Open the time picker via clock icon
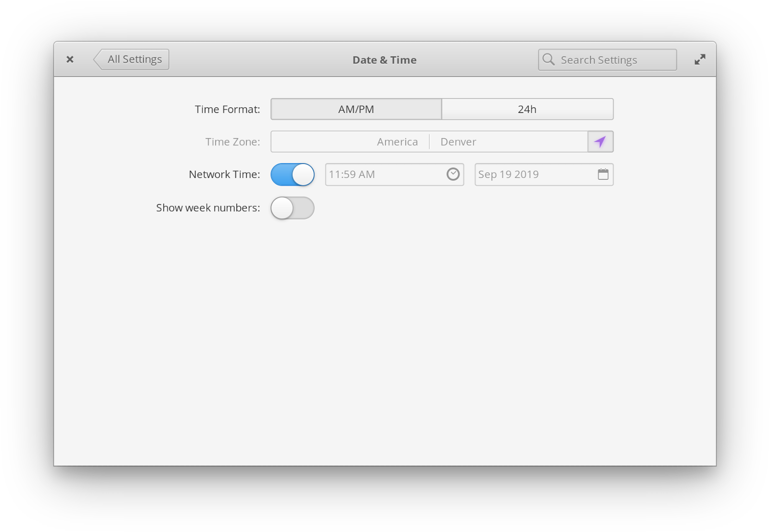This screenshot has width=770, height=532. 452,174
